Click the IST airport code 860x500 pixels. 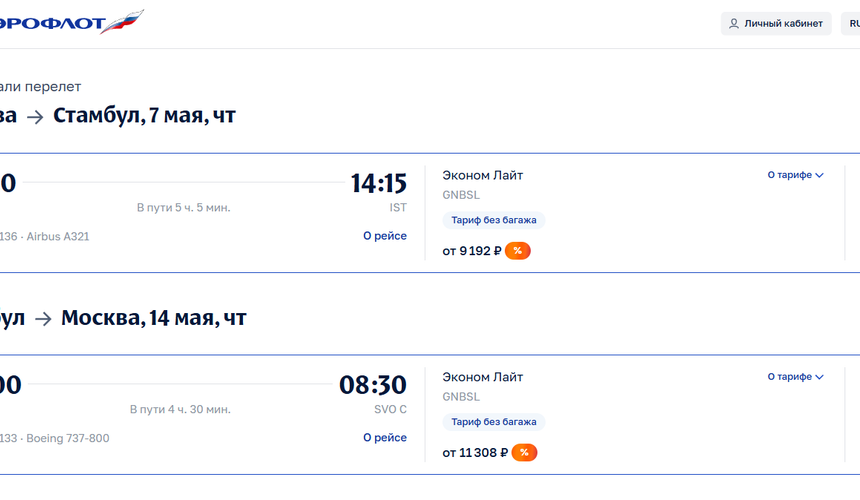pyautogui.click(x=398, y=208)
